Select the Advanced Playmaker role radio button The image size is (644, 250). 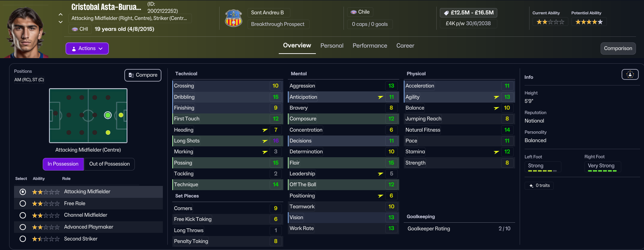coord(23,227)
